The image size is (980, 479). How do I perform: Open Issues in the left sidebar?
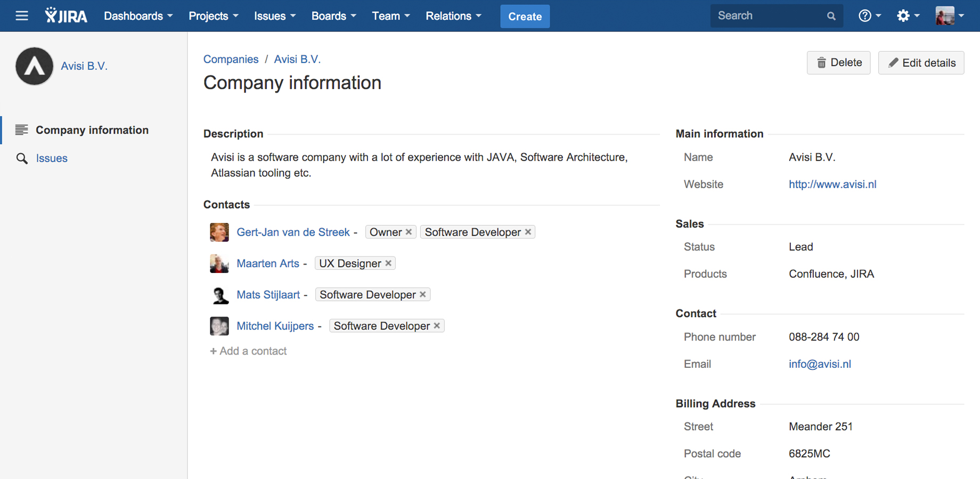(x=52, y=158)
